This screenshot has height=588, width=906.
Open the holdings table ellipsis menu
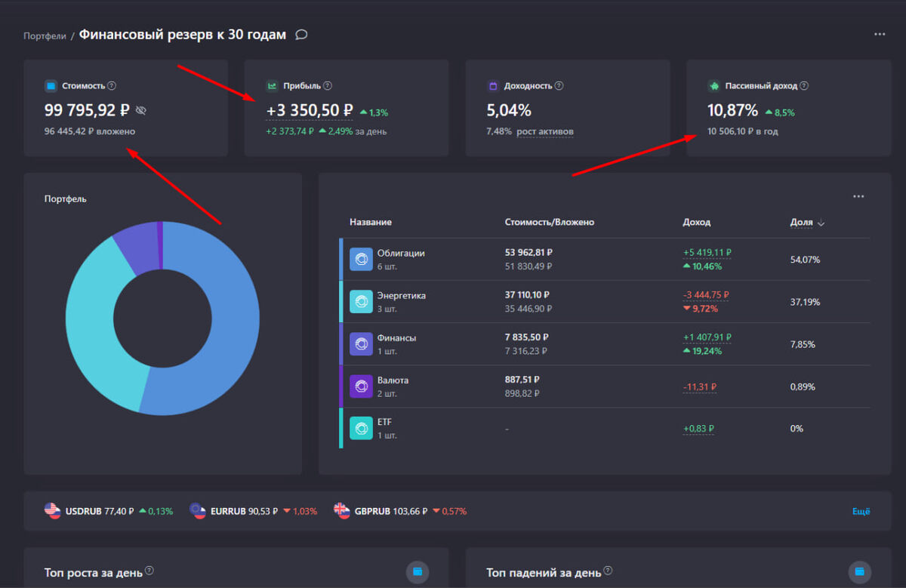point(858,196)
